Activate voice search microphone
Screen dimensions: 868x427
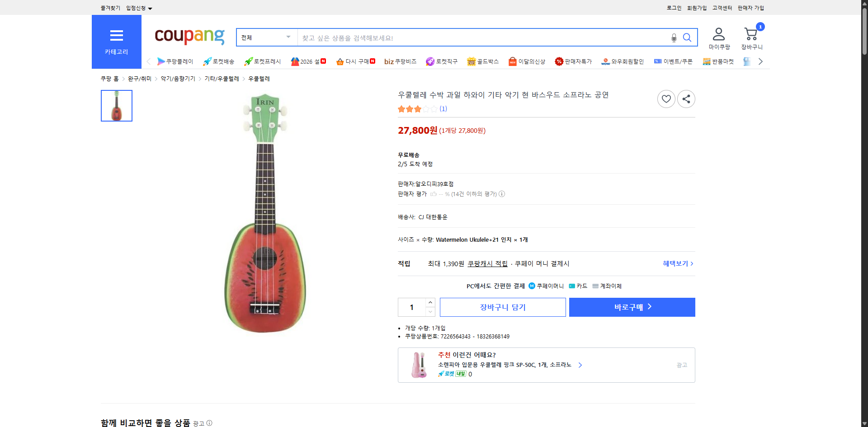tap(674, 38)
